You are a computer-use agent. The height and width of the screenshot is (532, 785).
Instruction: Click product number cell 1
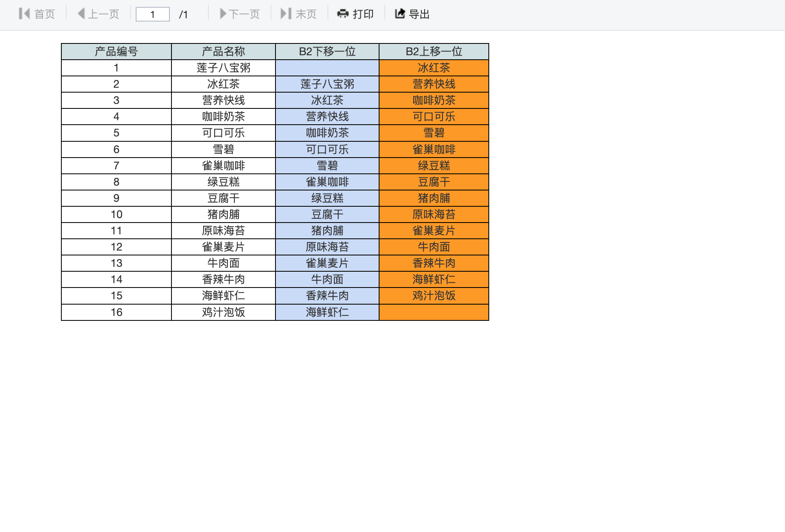116,68
